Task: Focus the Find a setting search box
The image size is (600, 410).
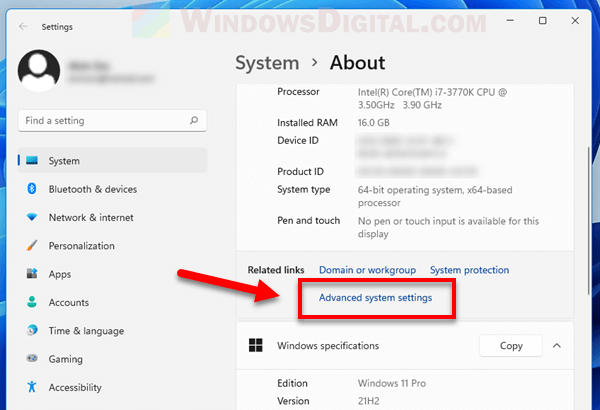Action: coord(112,121)
